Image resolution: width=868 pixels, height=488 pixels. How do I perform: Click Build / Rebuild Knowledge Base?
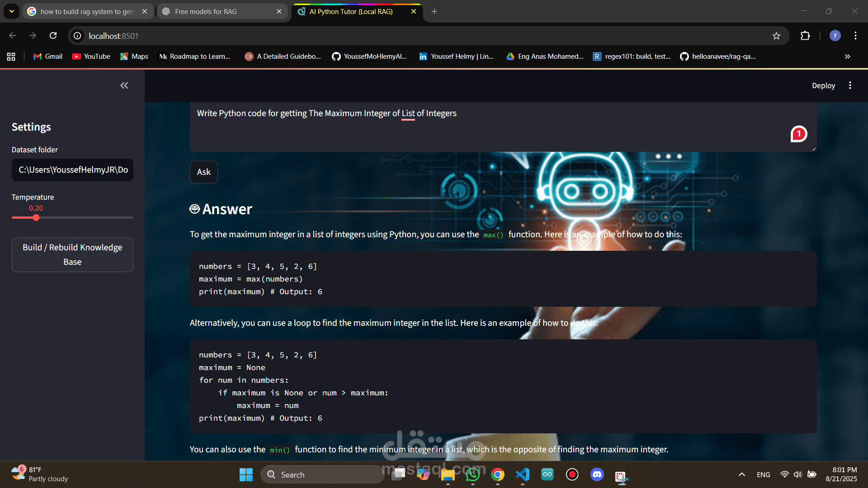(x=72, y=254)
